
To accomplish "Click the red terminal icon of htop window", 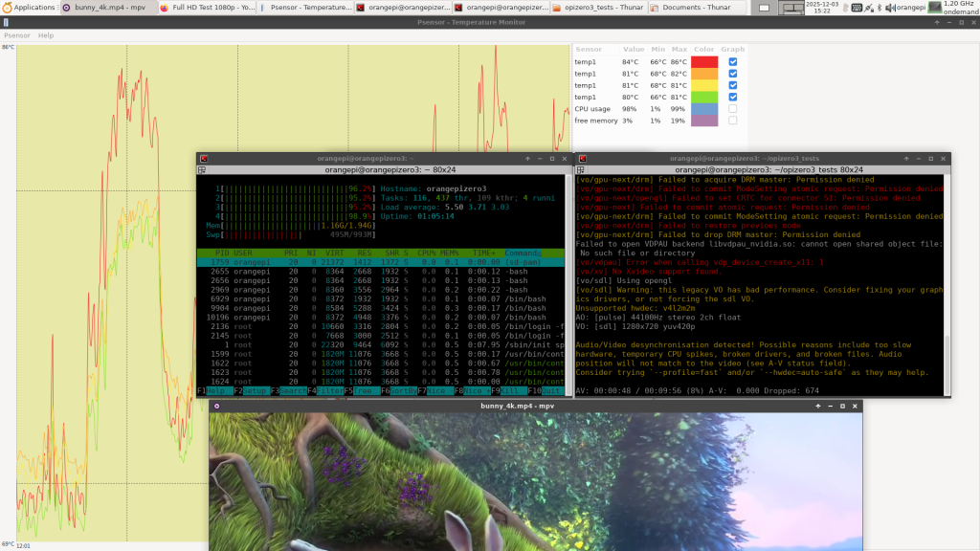I will click(x=204, y=158).
